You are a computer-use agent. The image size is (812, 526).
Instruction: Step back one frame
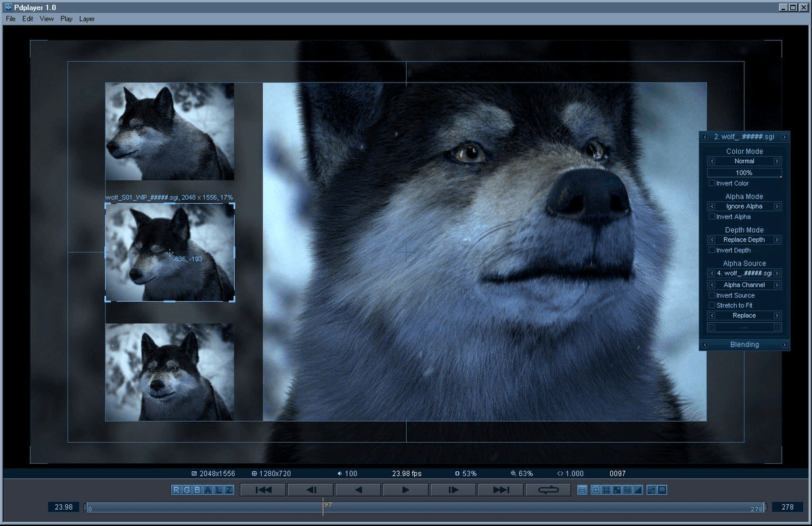[x=311, y=490]
